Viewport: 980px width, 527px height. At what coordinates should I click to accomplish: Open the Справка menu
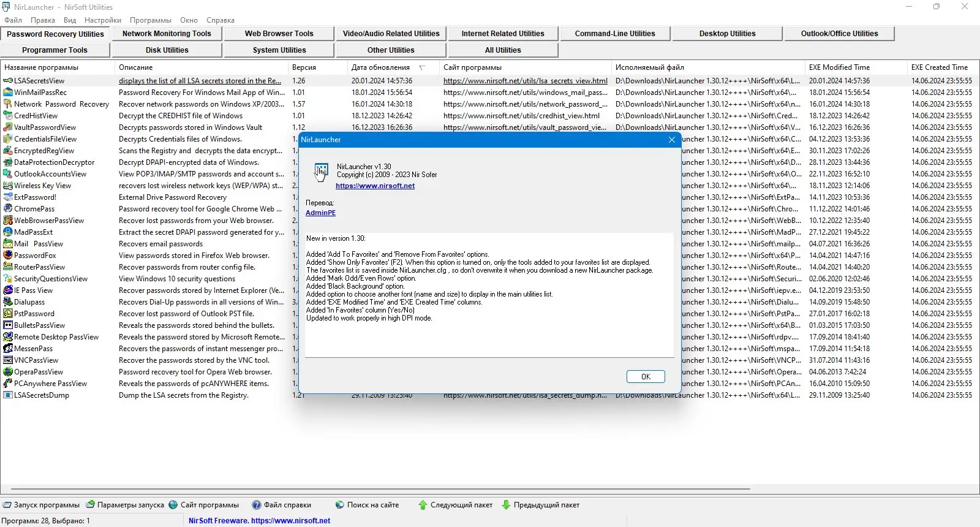[221, 20]
